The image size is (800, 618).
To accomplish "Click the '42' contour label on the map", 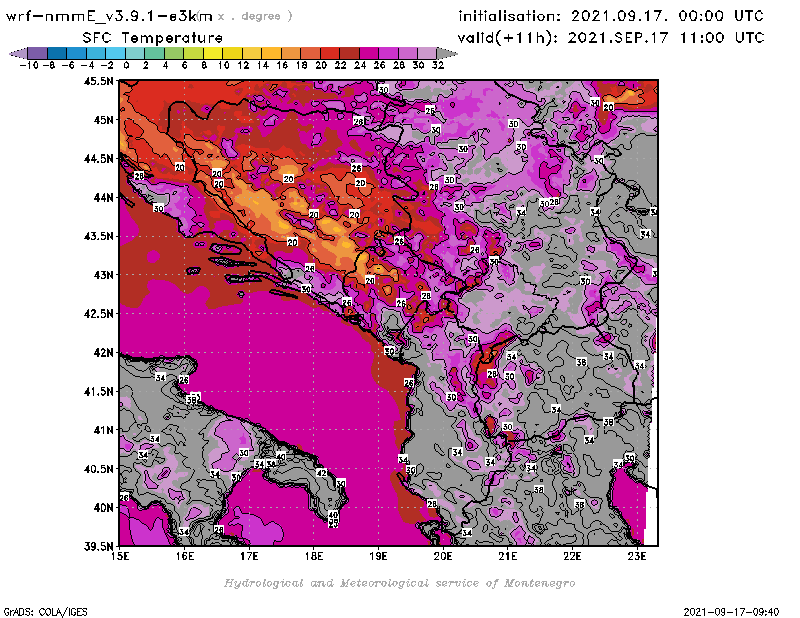I will [x=321, y=473].
